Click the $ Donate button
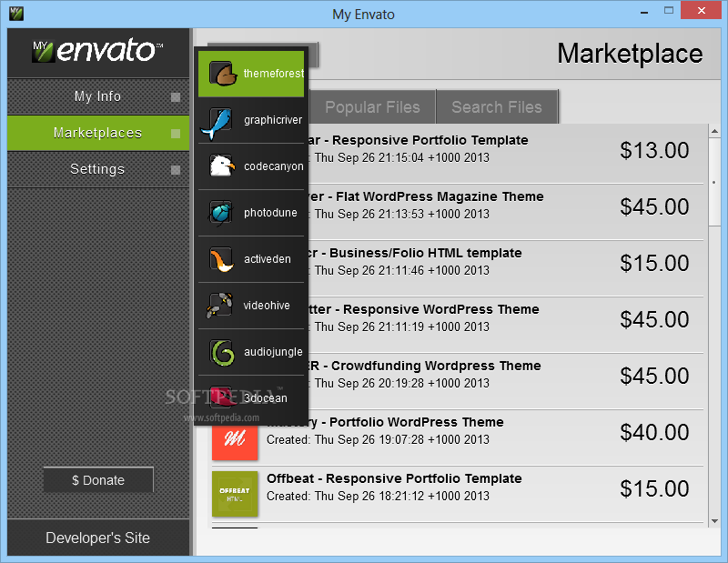 (98, 480)
